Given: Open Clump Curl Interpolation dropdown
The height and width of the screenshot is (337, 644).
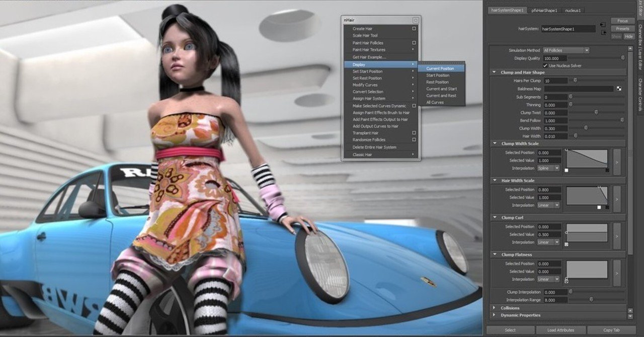Looking at the screenshot, I should (548, 242).
